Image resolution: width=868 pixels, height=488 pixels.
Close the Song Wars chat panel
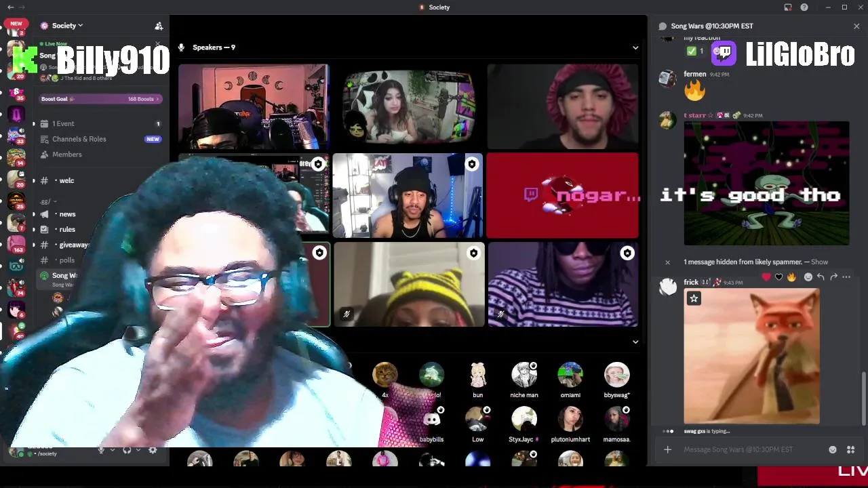(856, 26)
